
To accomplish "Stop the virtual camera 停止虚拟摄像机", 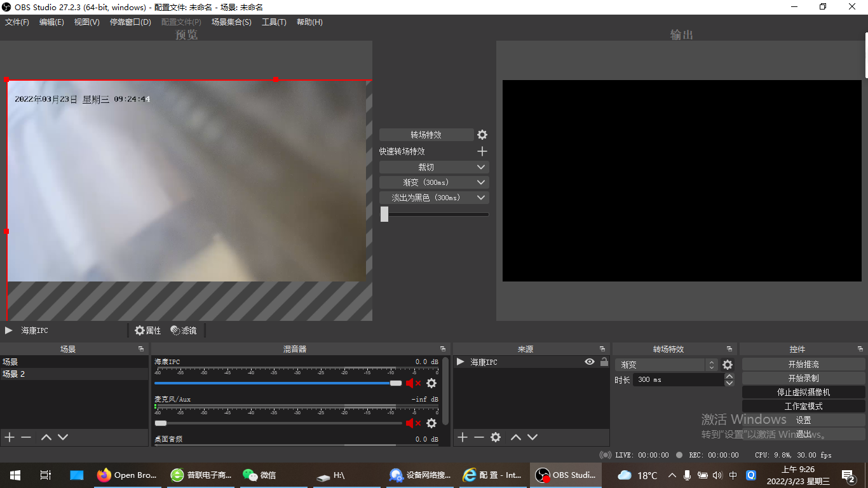I will (x=803, y=392).
